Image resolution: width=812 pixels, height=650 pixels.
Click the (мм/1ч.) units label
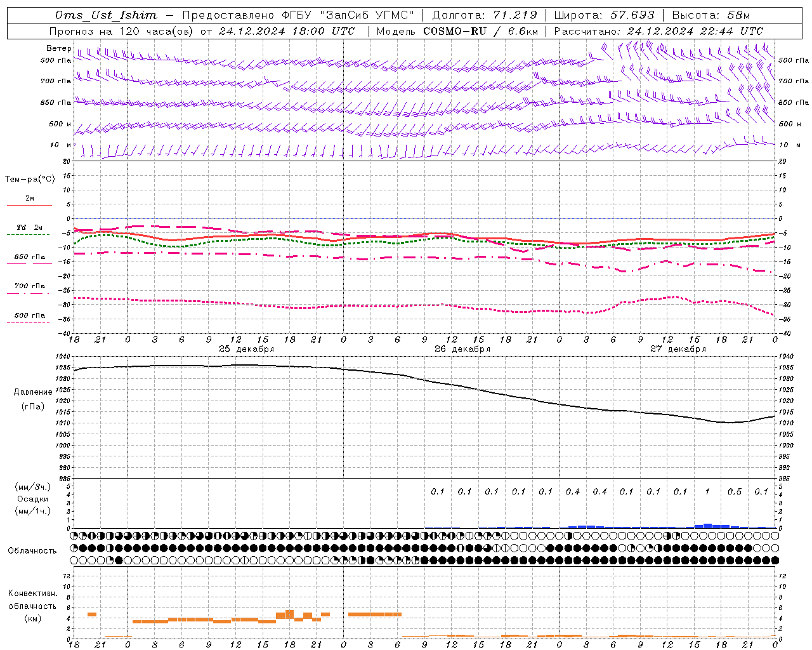pyautogui.click(x=32, y=511)
